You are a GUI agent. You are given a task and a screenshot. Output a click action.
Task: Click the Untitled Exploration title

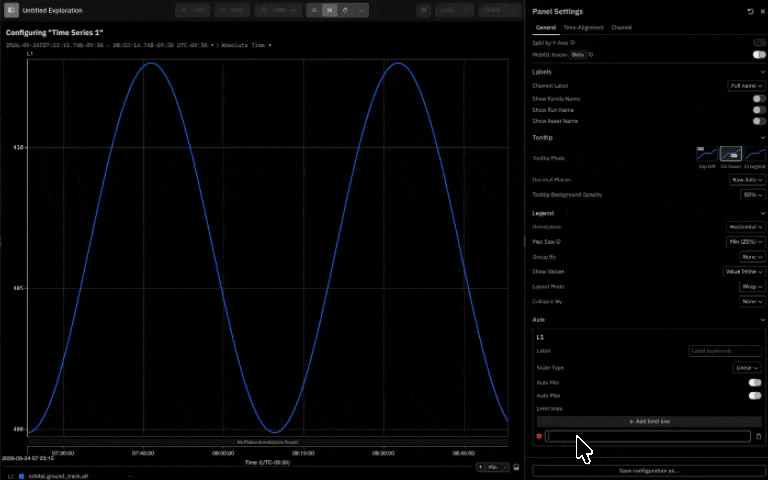[x=52, y=10]
